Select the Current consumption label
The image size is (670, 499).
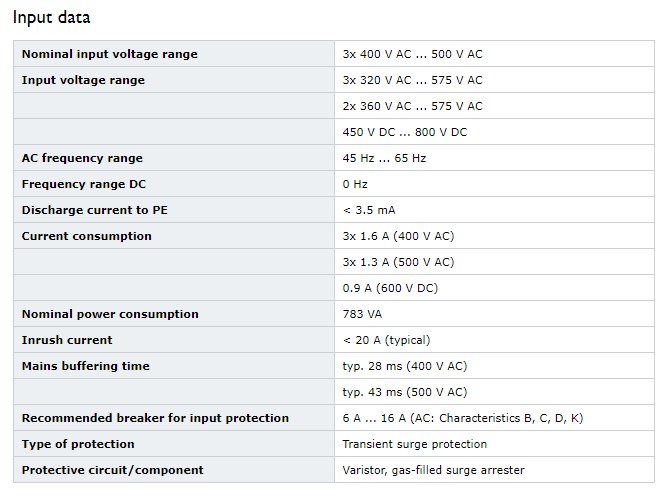[x=87, y=236]
